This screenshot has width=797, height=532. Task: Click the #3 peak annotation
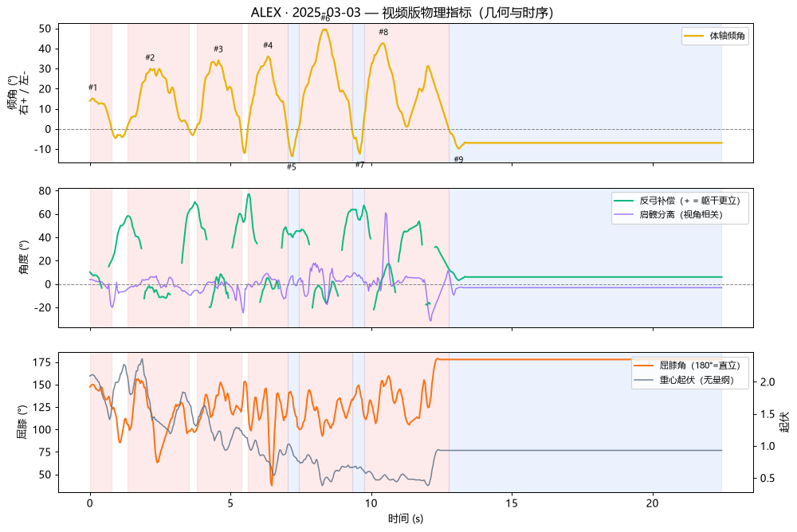(x=218, y=49)
